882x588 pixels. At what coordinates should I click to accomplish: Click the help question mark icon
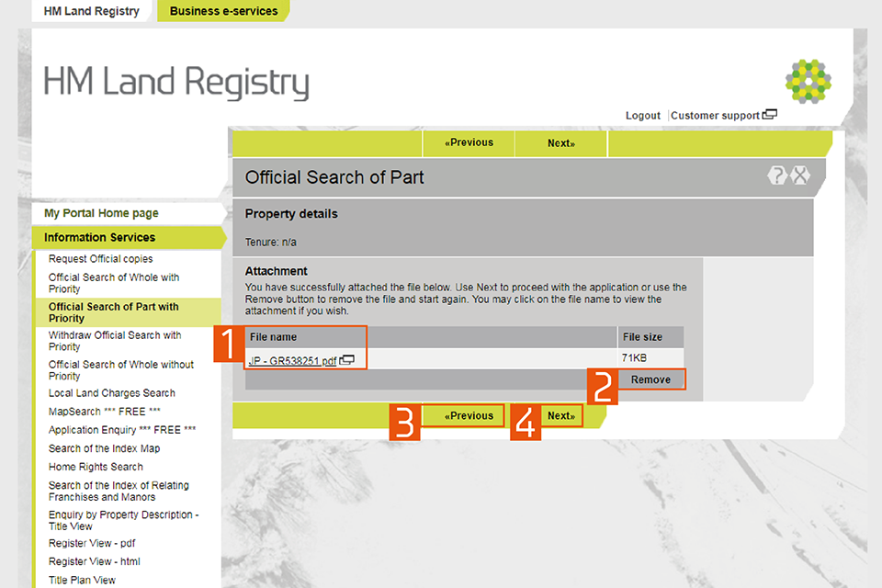click(777, 176)
